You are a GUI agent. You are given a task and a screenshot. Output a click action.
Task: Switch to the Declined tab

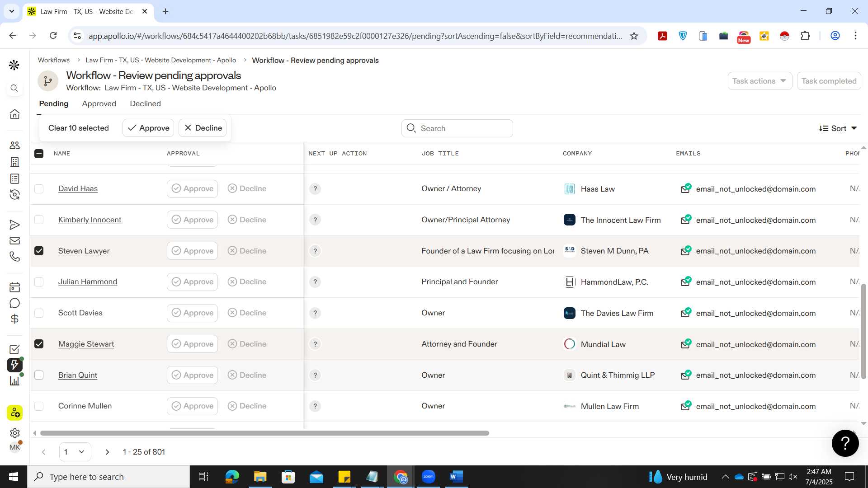click(145, 103)
